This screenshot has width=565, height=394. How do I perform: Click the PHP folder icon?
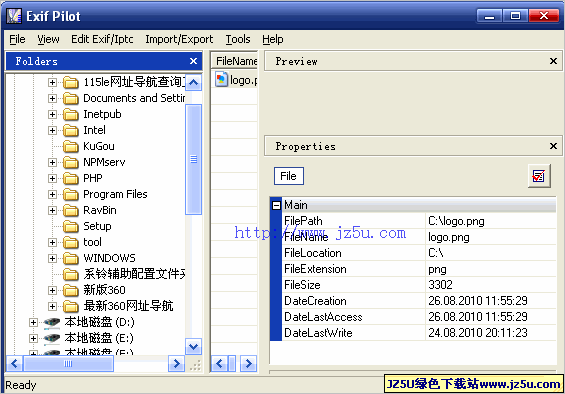pos(71,178)
